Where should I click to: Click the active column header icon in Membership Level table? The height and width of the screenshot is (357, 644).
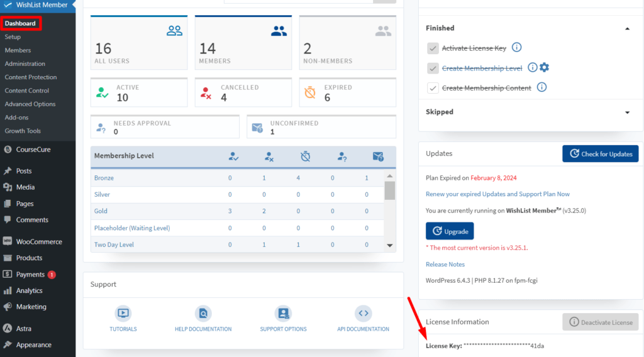(x=234, y=157)
